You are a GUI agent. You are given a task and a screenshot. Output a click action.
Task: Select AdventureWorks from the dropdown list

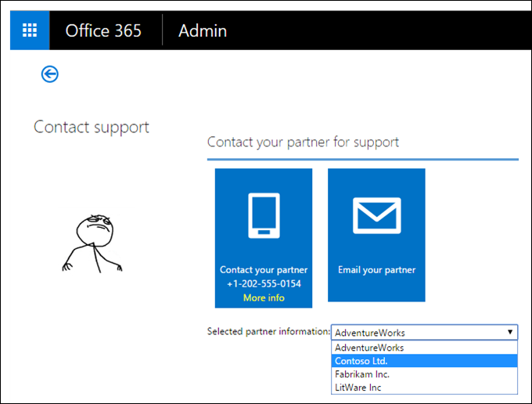point(369,348)
